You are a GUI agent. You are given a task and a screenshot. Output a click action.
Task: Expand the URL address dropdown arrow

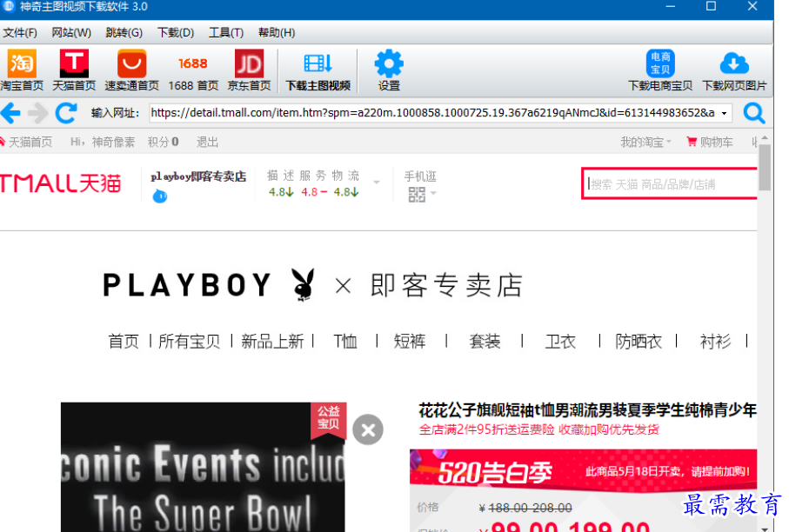click(724, 113)
